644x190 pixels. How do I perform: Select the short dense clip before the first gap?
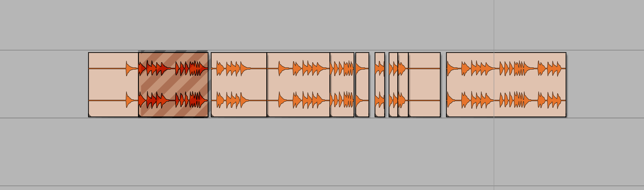pos(342,84)
